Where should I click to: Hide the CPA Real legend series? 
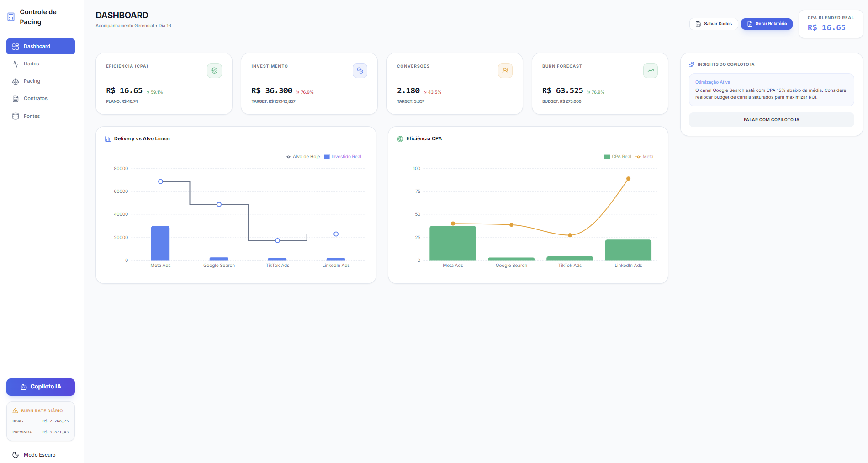coord(618,157)
